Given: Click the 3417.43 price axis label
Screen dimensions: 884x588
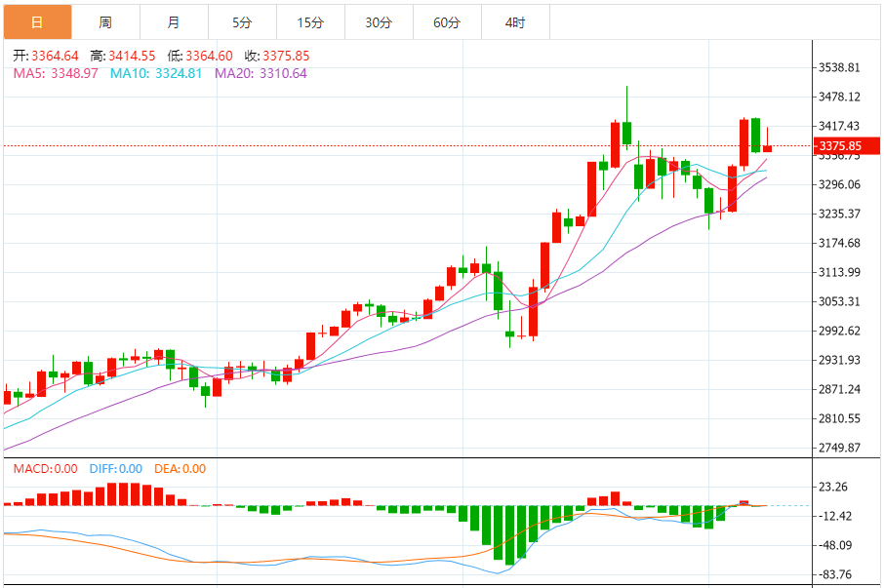Looking at the screenshot, I should 839,126.
